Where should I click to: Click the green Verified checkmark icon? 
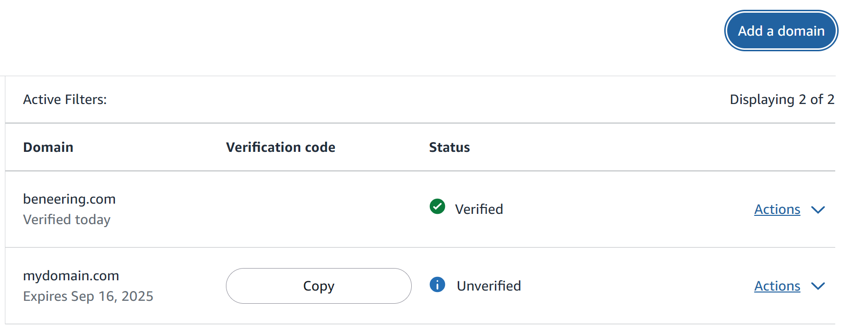tap(437, 207)
